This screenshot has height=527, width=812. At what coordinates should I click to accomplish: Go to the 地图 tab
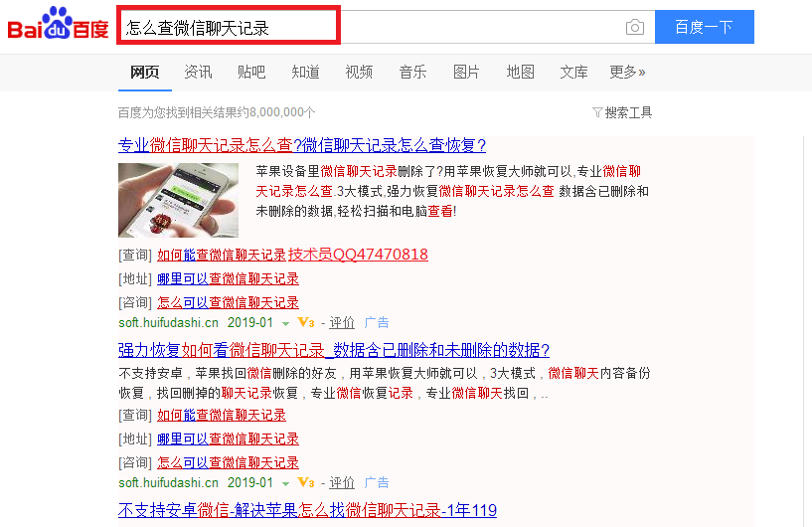[x=520, y=72]
